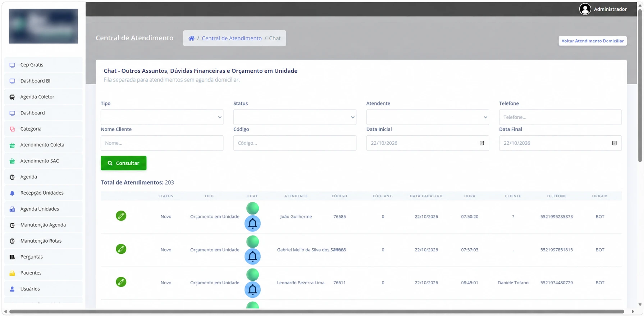Viewport: 644px width, 316px height.
Task: Click the horizontal scrollbar at the bottom
Action: (316, 312)
